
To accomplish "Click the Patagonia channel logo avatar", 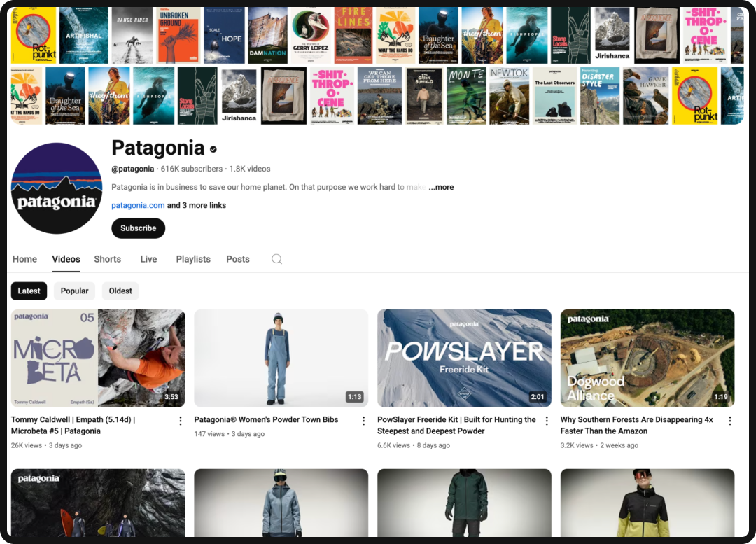I will tap(57, 188).
